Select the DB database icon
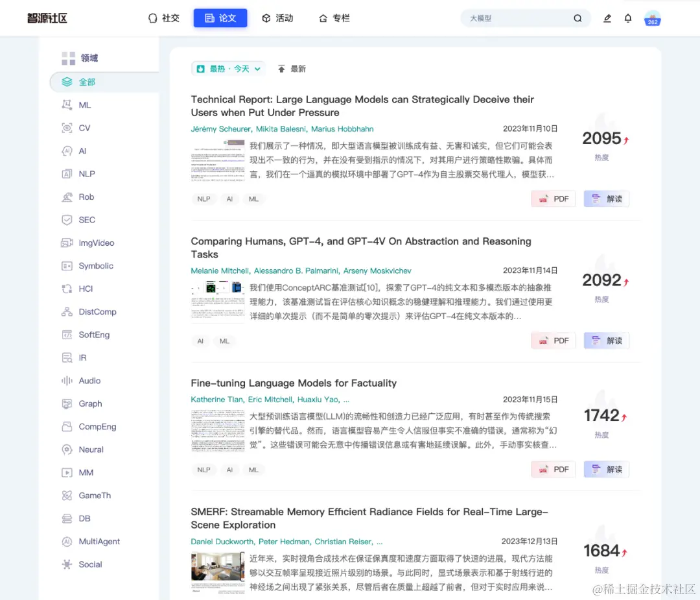 pyautogui.click(x=67, y=519)
